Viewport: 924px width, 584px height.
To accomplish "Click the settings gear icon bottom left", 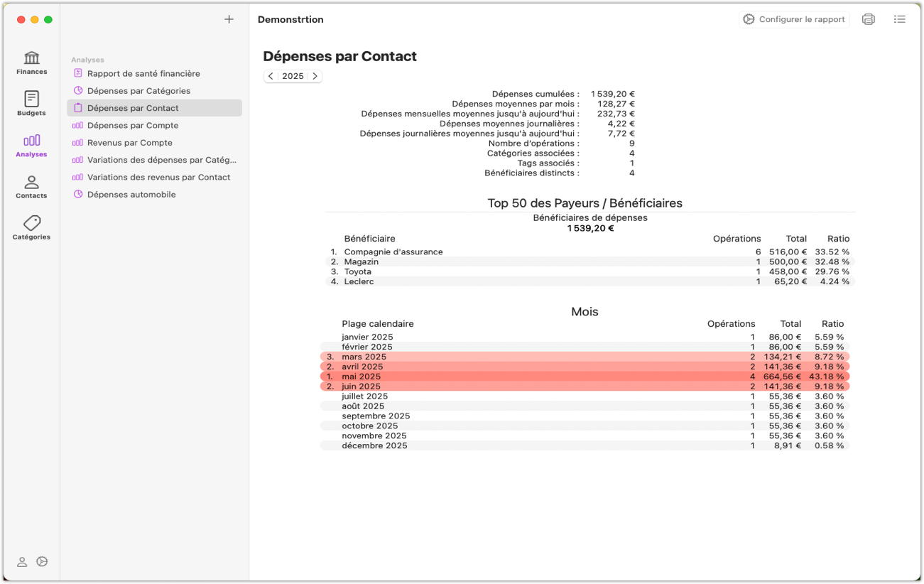I will (x=42, y=562).
